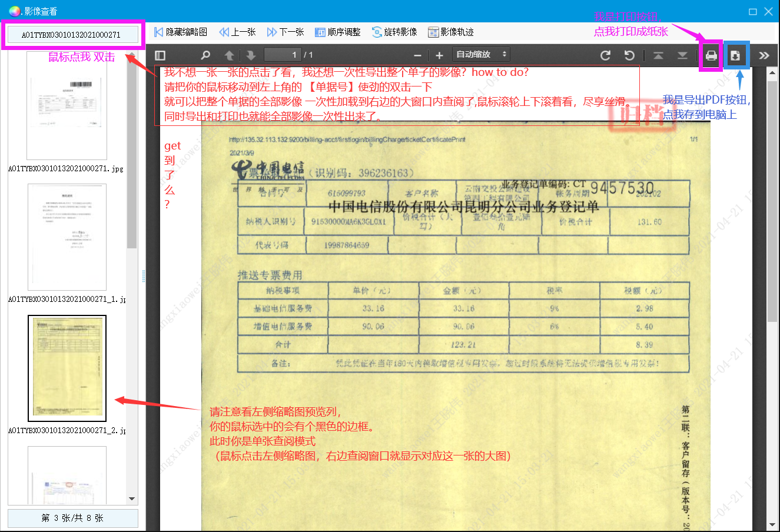Open the 自动缩放 zoom dropdown

coord(481,55)
